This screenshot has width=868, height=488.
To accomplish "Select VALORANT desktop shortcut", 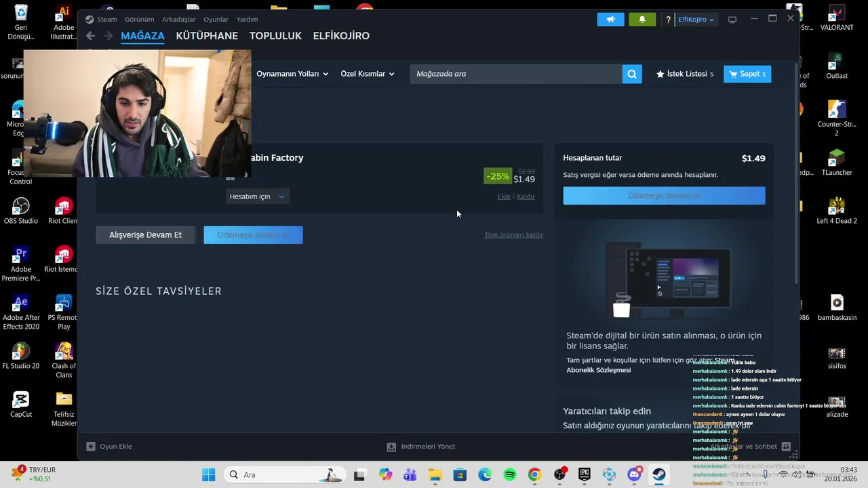I will tap(837, 18).
